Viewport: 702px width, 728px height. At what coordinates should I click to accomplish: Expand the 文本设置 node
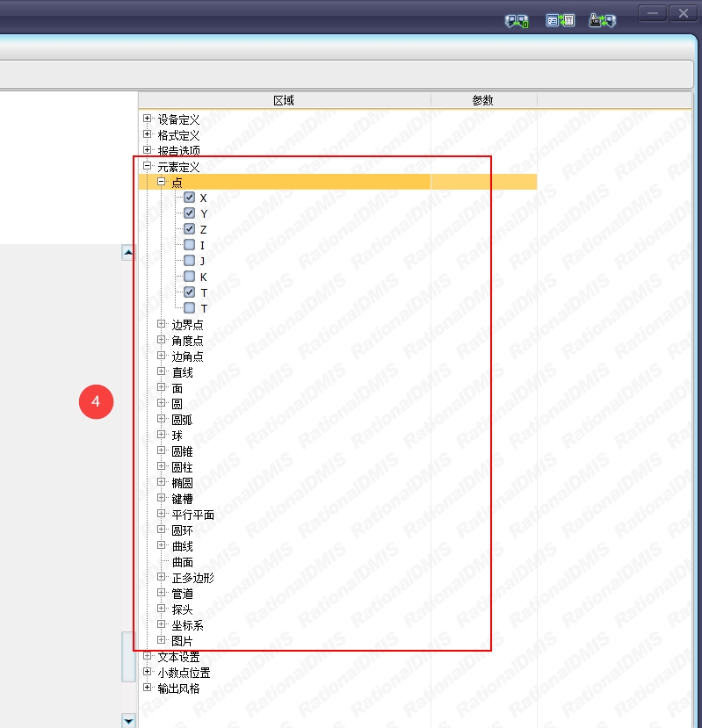(148, 656)
